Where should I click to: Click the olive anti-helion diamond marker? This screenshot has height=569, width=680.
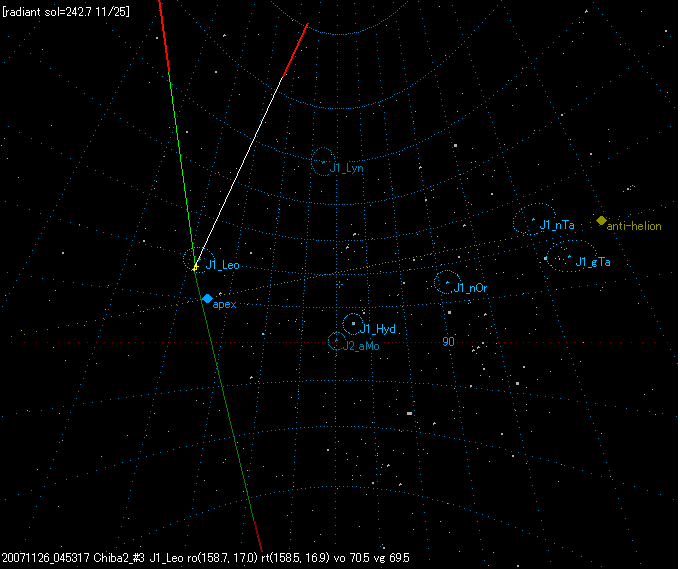601,220
